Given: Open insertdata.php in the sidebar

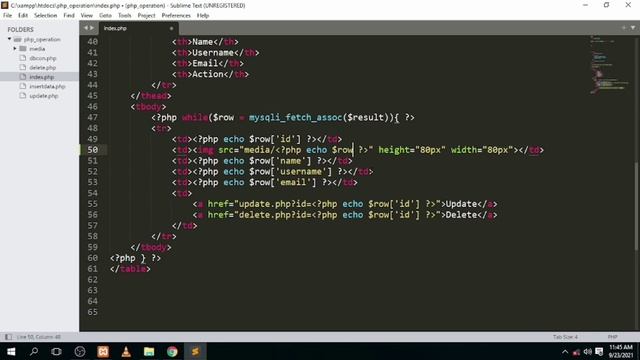Looking at the screenshot, I should coord(47,87).
